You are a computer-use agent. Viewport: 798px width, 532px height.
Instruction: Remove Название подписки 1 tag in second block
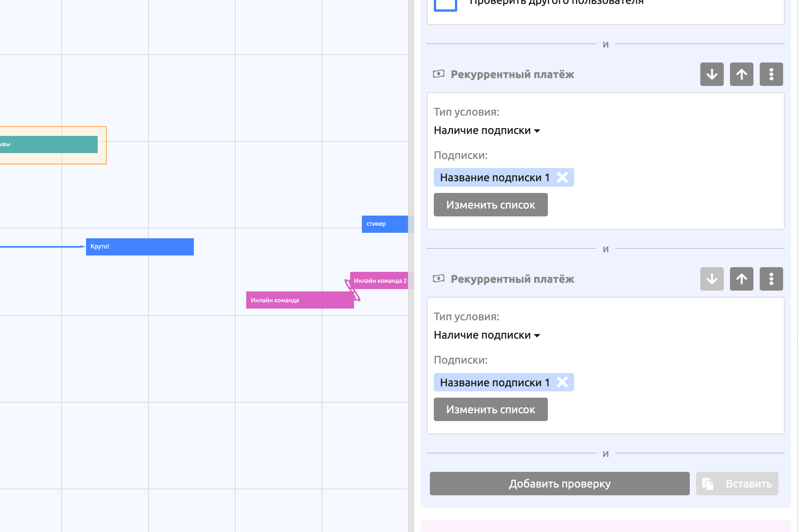[562, 382]
